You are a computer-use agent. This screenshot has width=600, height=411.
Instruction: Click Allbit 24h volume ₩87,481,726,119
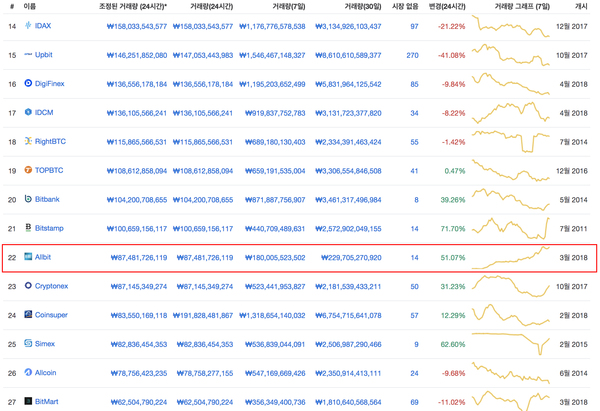coord(205,258)
